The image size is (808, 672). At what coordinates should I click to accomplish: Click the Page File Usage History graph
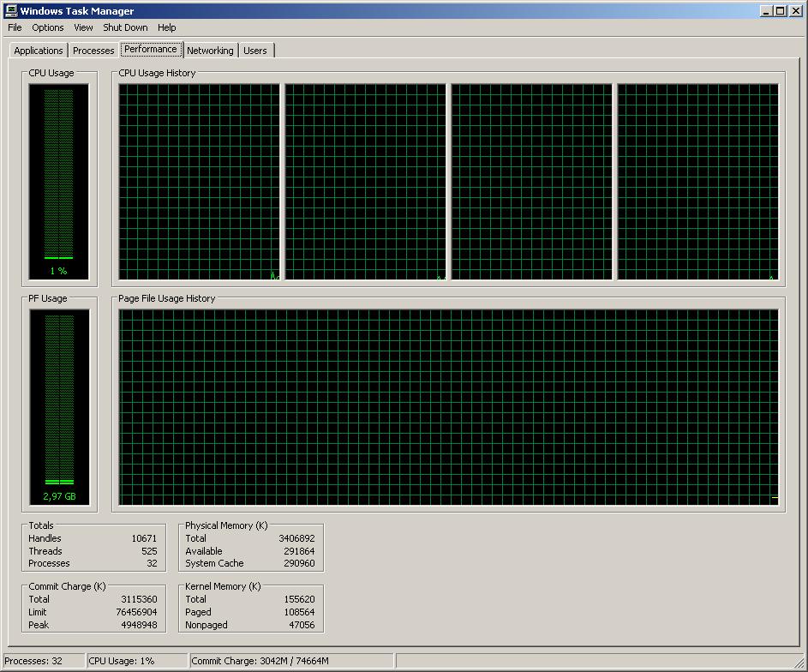tap(448, 407)
